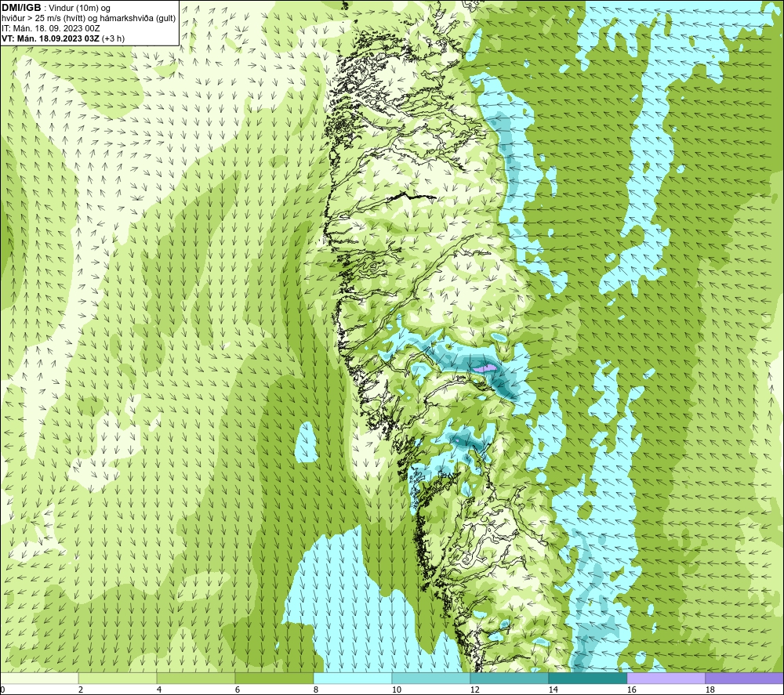Click the DMI/IGB title text
This screenshot has height=695, width=784.
click(x=21, y=8)
